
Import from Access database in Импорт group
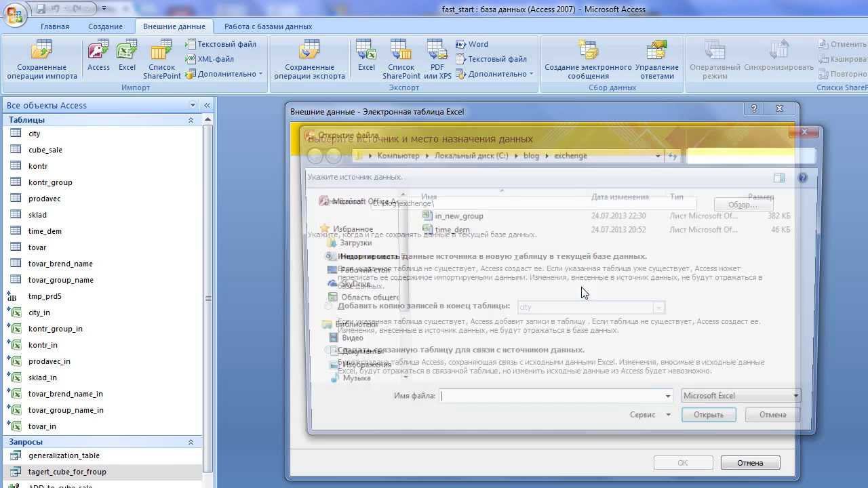click(98, 56)
